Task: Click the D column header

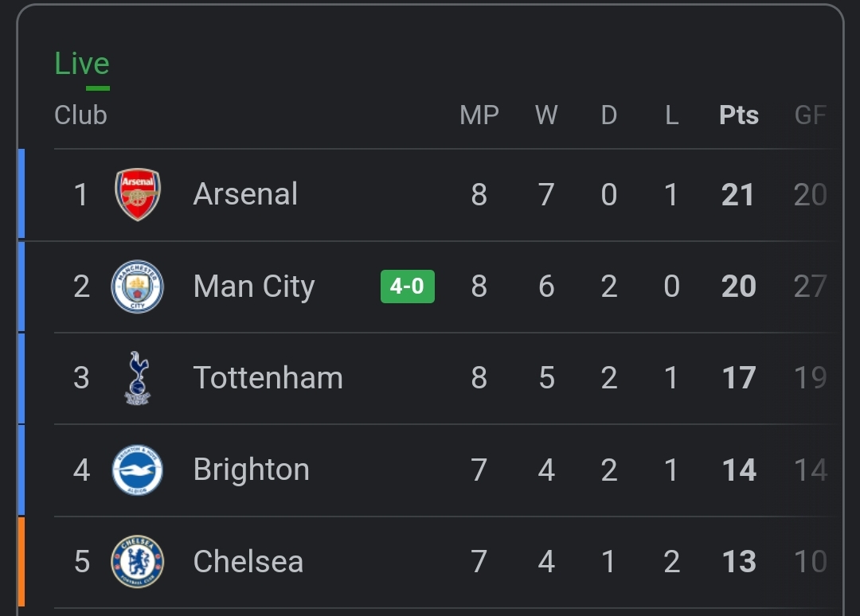Action: (x=608, y=115)
